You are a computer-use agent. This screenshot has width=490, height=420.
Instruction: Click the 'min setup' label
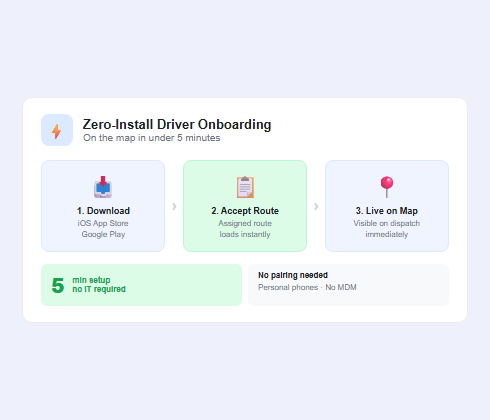(91, 280)
